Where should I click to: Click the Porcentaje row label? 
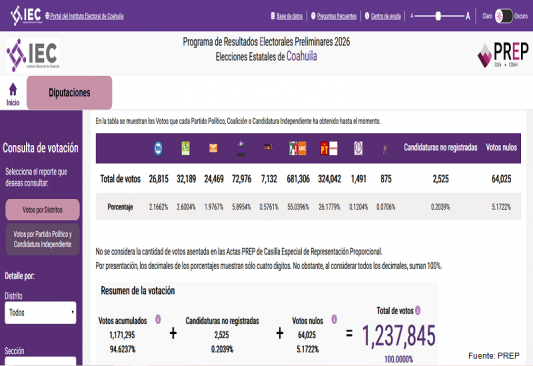click(x=120, y=207)
